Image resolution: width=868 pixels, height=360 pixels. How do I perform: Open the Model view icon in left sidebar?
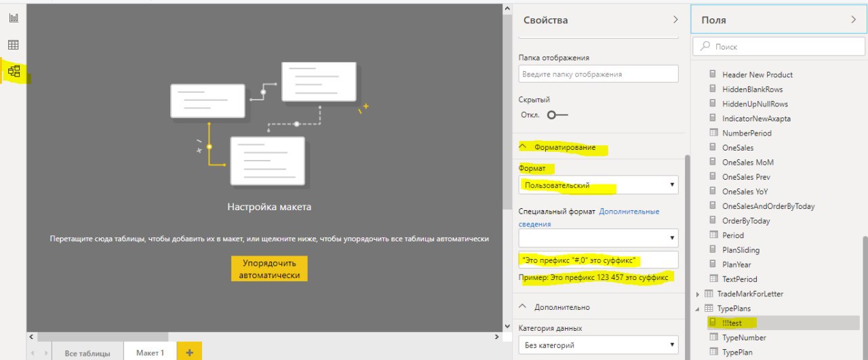coord(14,71)
